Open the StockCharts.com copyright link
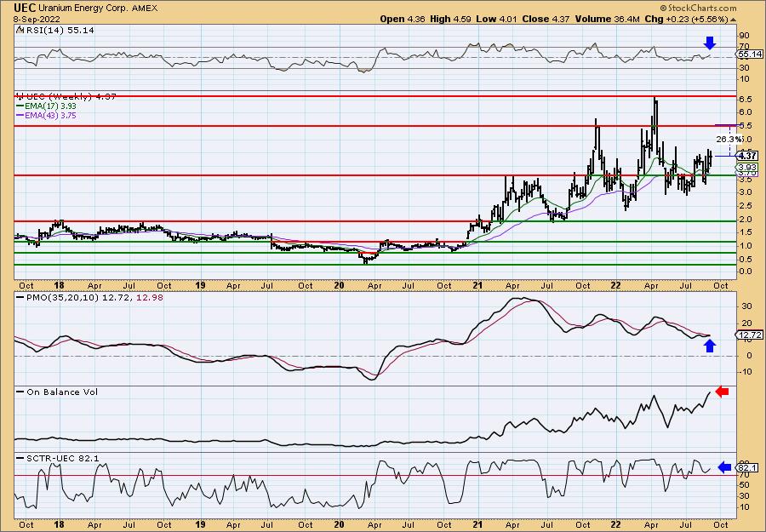Viewport: 766px width, 532px height. pos(698,9)
